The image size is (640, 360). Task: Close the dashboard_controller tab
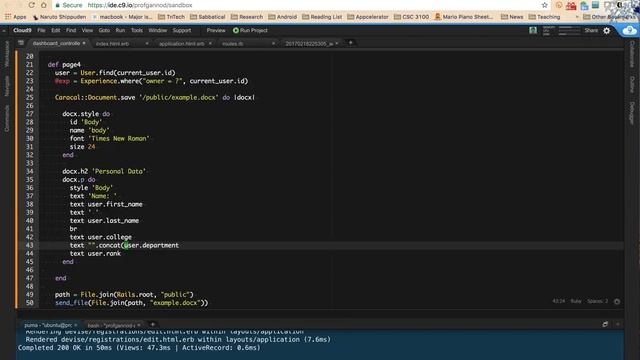pyautogui.click(x=84, y=43)
